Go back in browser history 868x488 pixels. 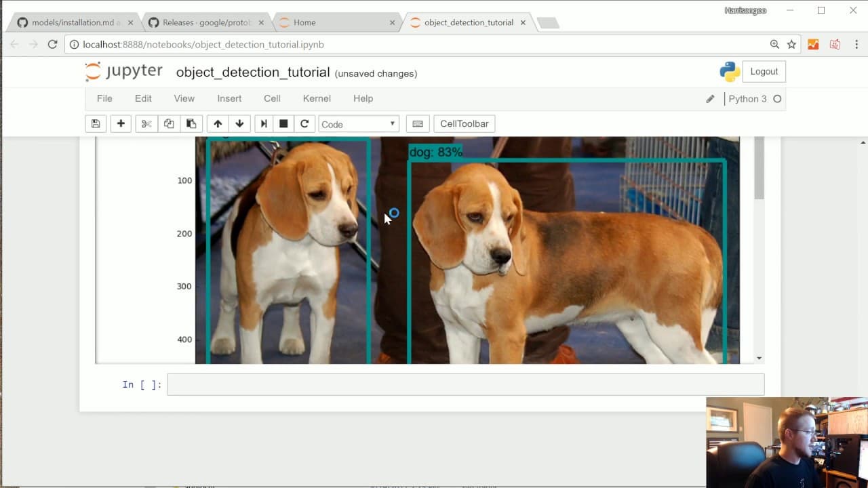(x=14, y=44)
